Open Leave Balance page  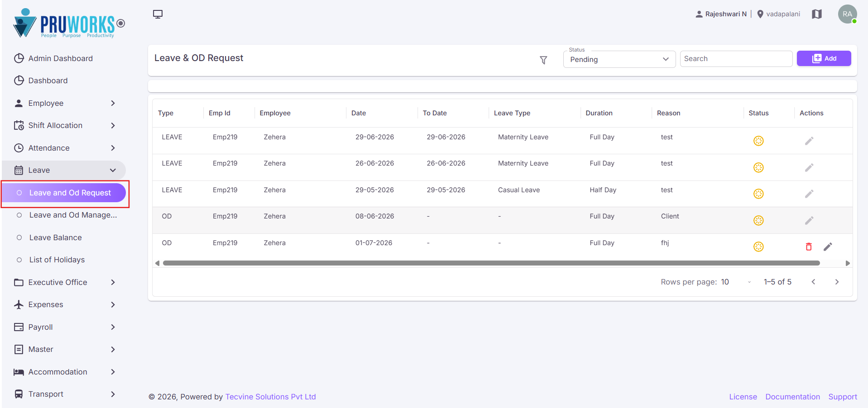click(x=64, y=237)
